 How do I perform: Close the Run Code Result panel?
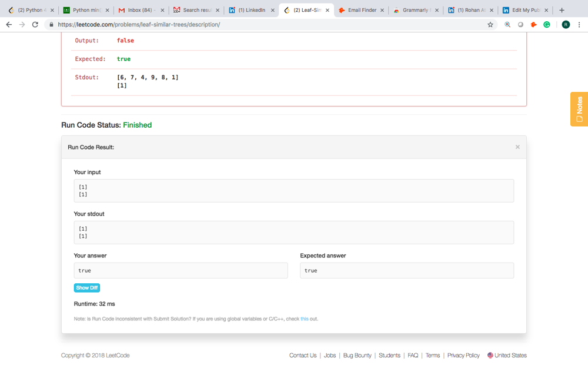click(x=517, y=147)
